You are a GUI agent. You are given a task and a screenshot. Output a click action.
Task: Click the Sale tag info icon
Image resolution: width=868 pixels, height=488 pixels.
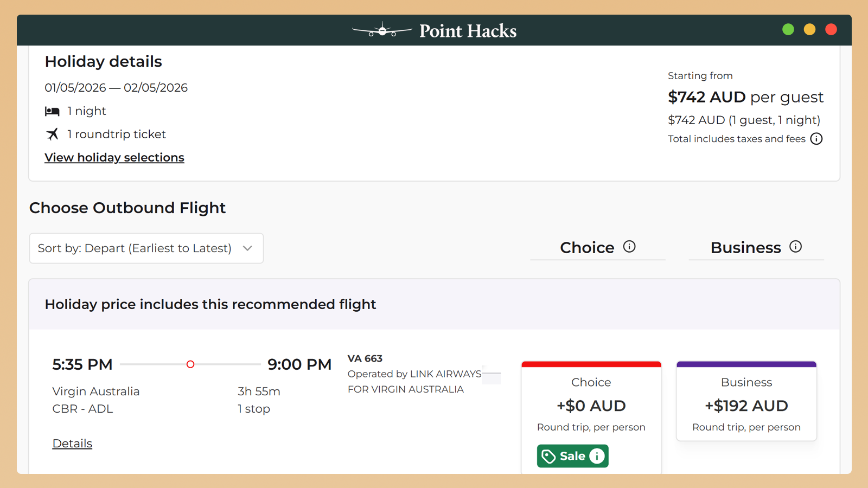coord(597,456)
